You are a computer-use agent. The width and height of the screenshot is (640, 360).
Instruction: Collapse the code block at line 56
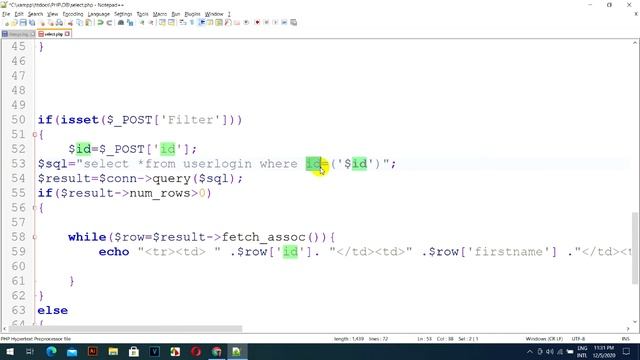(x=35, y=208)
